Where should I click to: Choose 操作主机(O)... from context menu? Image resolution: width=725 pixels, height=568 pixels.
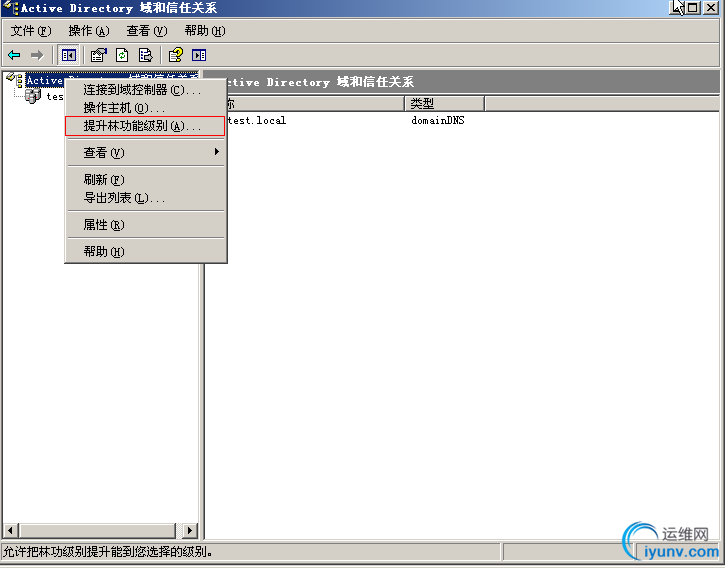click(146, 108)
